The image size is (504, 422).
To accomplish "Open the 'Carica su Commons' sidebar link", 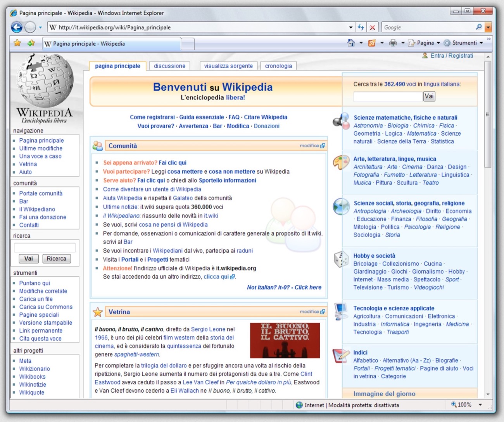I will [46, 307].
